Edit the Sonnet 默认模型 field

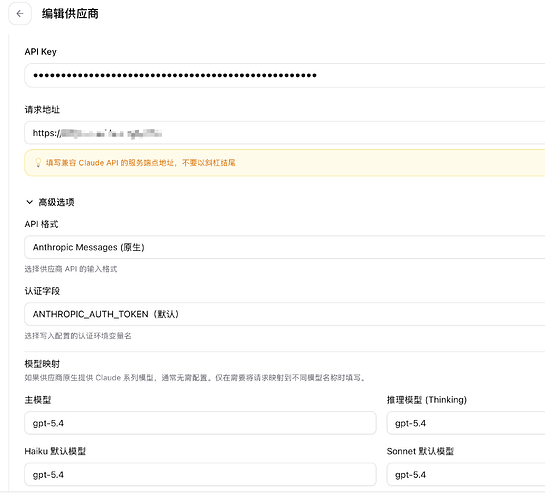(x=466, y=475)
